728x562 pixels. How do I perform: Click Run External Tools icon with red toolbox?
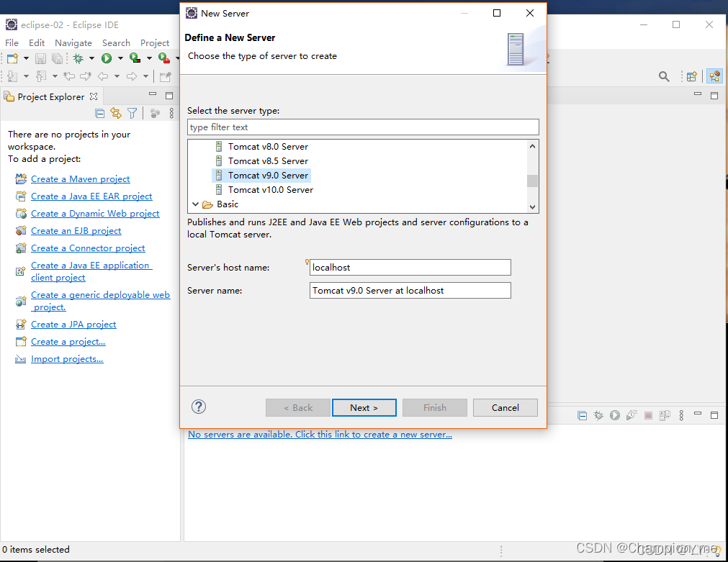164,58
